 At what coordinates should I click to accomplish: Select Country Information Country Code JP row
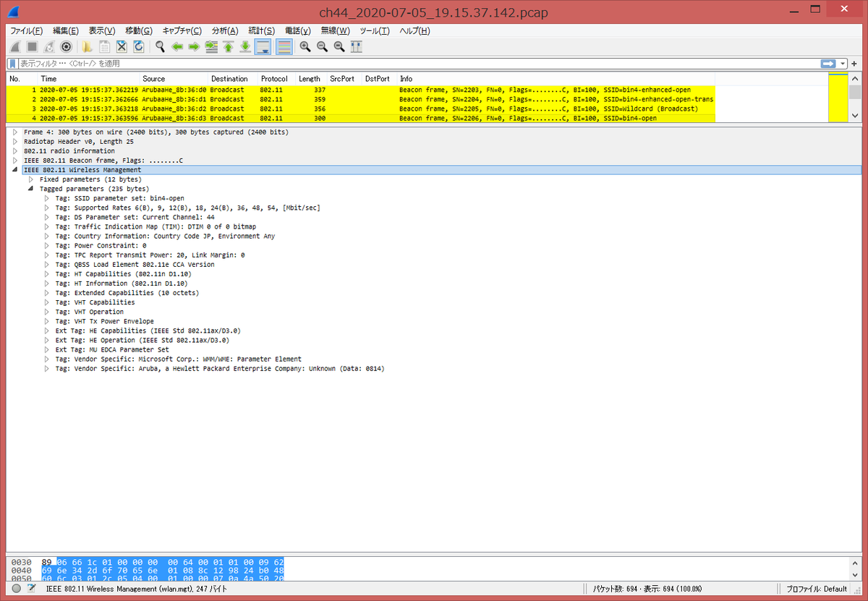pos(165,236)
